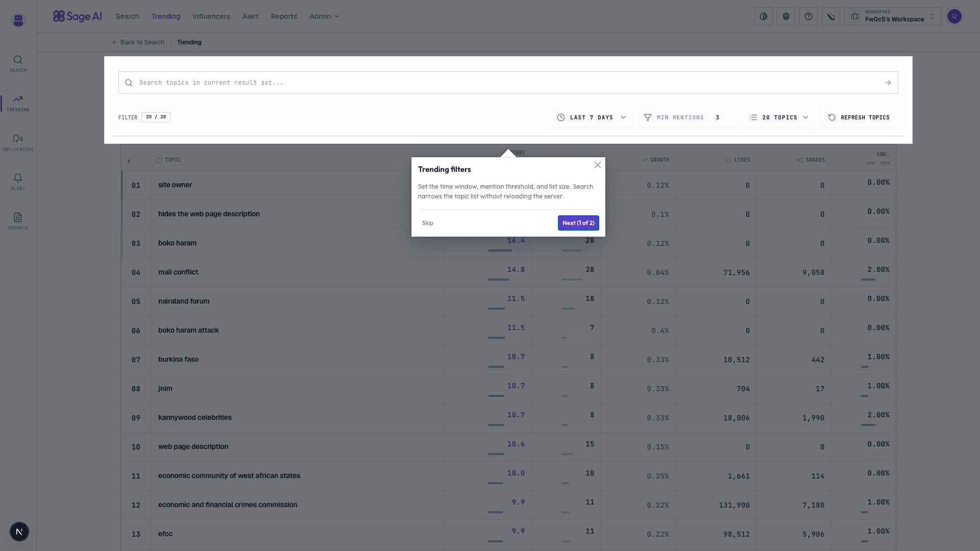Click the funnel icon beside Min Mentions

pyautogui.click(x=648, y=117)
